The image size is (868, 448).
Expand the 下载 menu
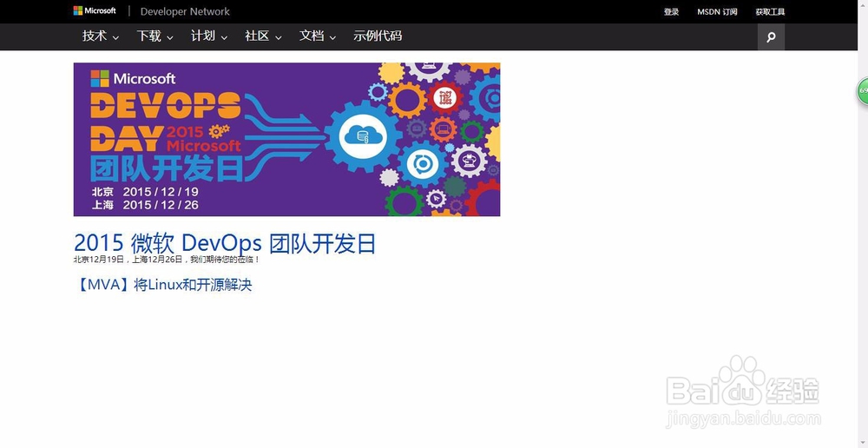(155, 36)
